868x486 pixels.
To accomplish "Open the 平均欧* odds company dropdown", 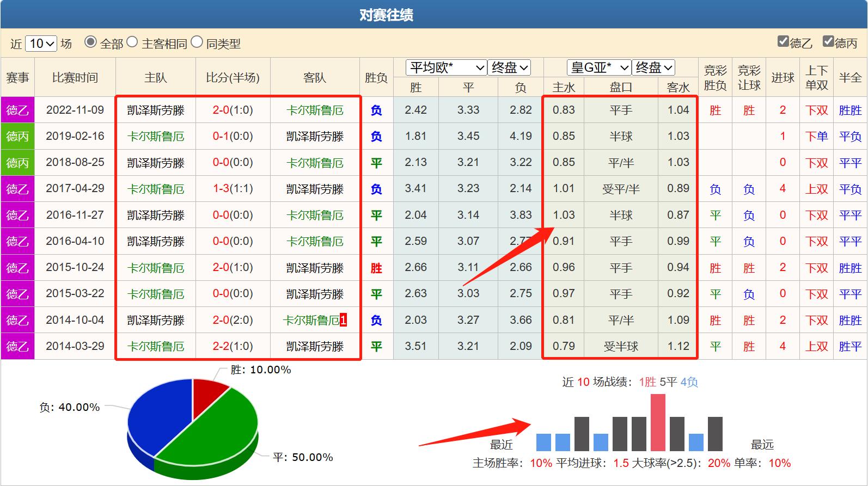I will coord(446,67).
